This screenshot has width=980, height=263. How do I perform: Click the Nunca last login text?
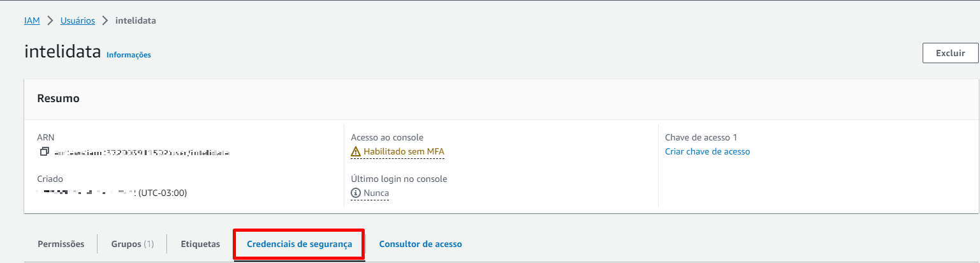[376, 193]
